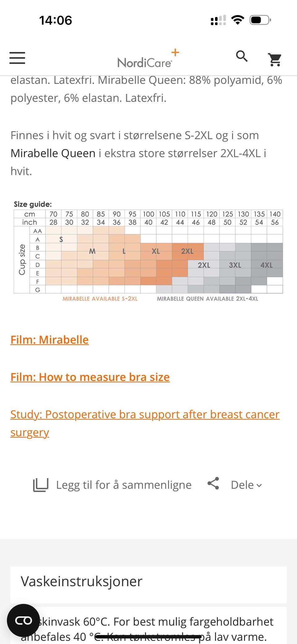Tap the Mirabelle Queen product link

(53, 153)
